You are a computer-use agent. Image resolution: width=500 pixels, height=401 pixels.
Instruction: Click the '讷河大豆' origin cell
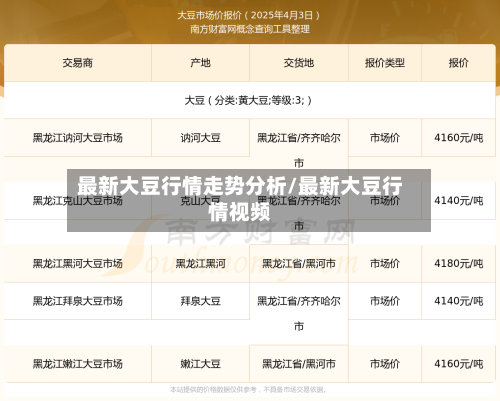click(x=200, y=138)
